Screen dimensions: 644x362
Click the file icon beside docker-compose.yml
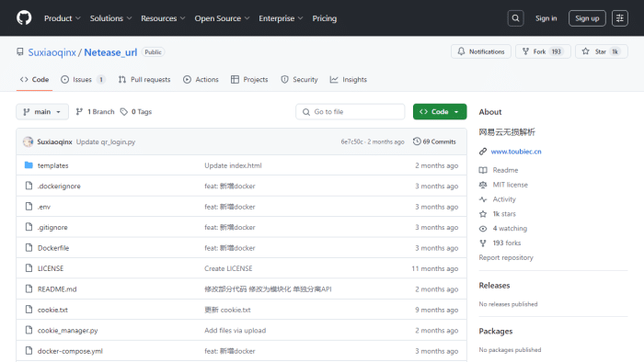29,351
